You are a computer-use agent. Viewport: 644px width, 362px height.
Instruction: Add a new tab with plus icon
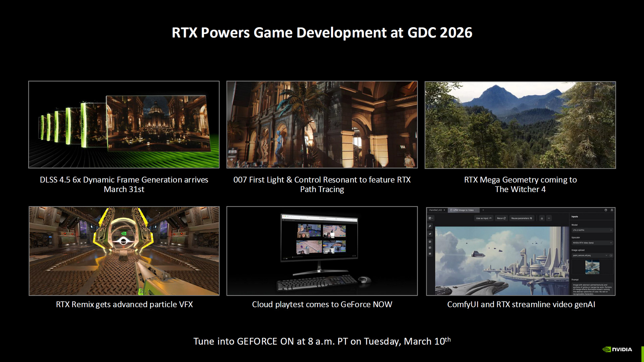483,210
